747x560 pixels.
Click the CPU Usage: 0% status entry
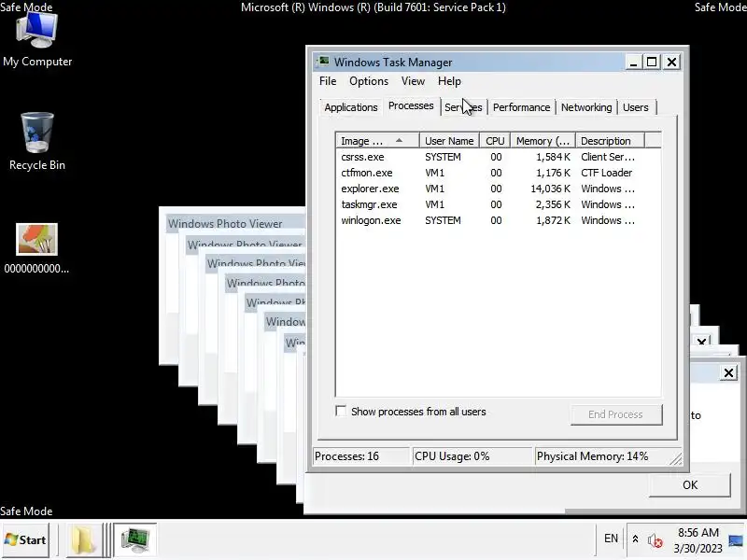(472, 456)
